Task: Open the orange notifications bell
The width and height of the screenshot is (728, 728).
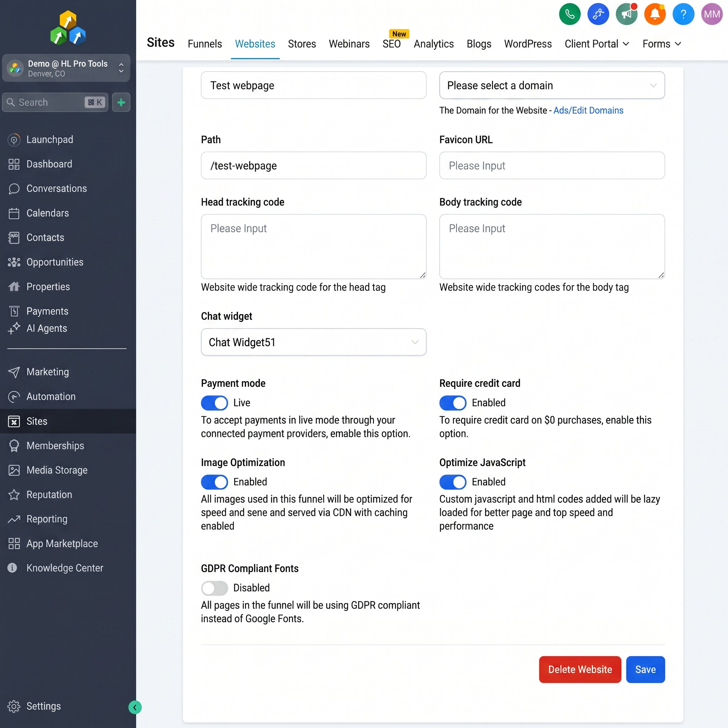Action: (655, 14)
